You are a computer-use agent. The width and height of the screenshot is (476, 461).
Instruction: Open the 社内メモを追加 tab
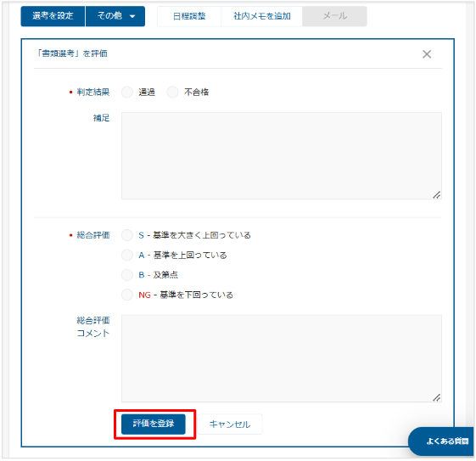point(261,16)
